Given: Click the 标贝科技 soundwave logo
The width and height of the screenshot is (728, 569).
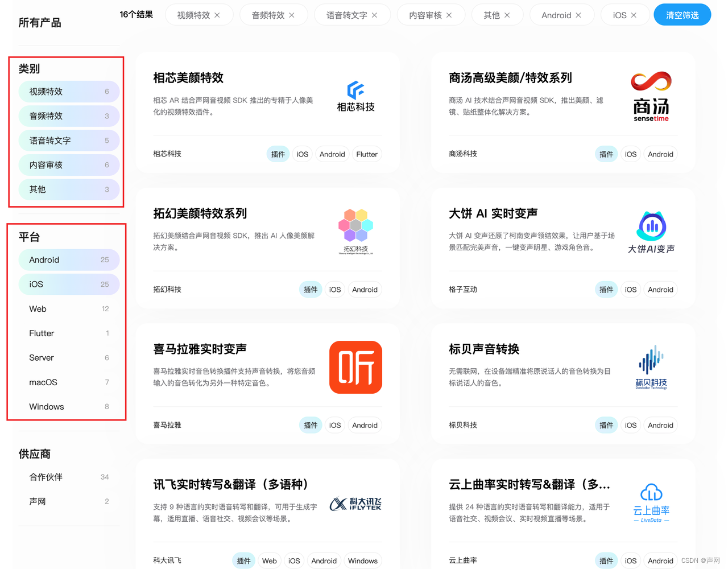Looking at the screenshot, I should (651, 367).
